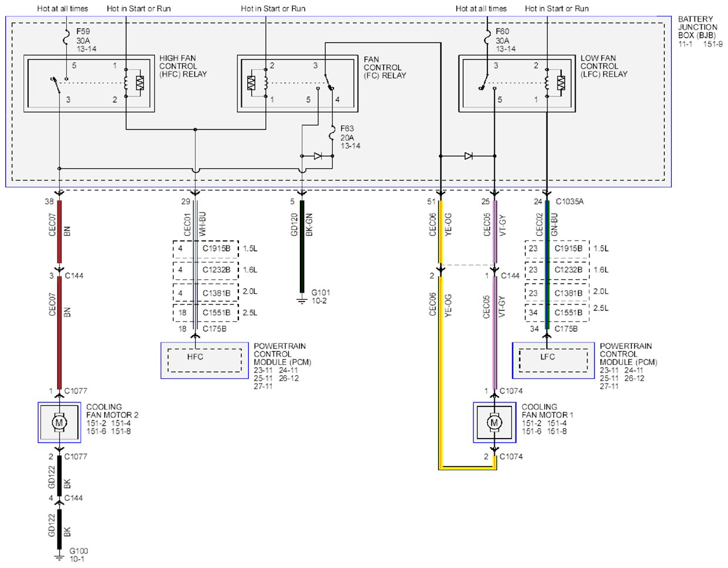Screen dimensions: 728x568
Task: Click the C1915B 1.5L connector box under WH-BU
Action: [x=206, y=249]
